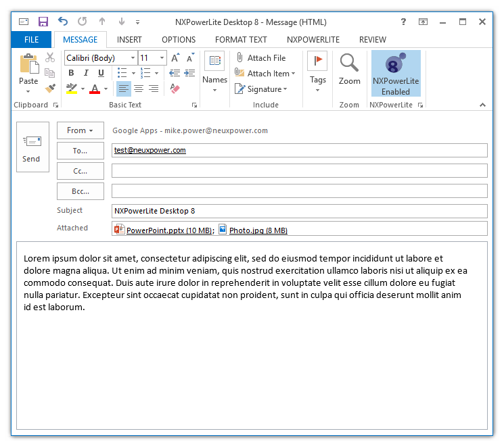Open the Signature menu

click(x=260, y=89)
